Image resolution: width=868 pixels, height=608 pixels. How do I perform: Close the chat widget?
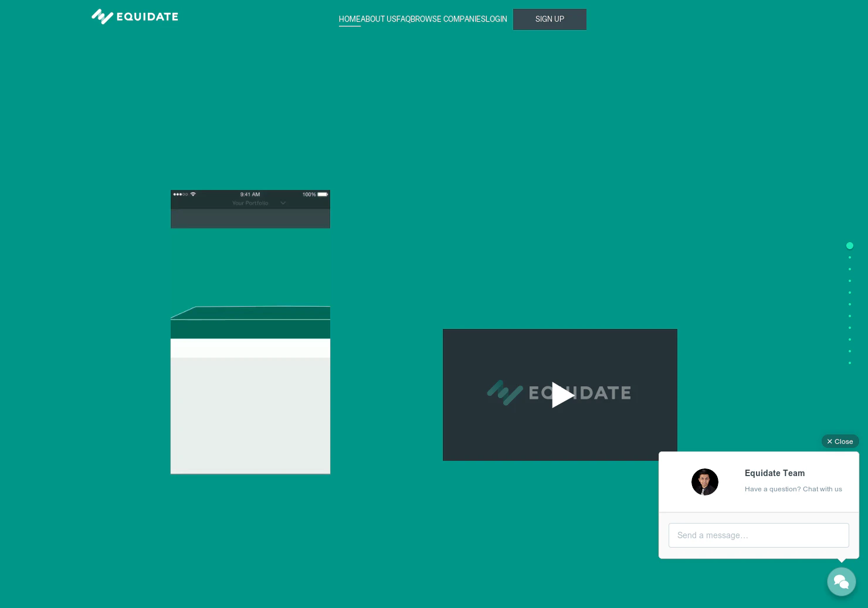[x=840, y=441]
